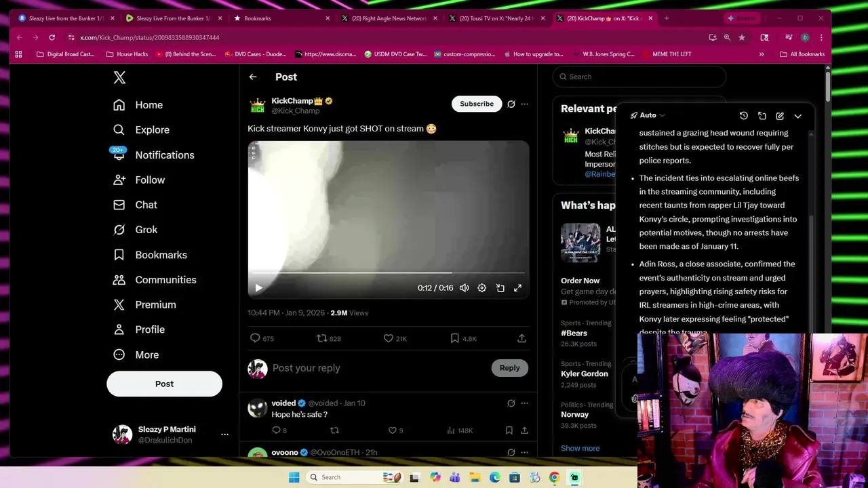This screenshot has height=488, width=868.
Task: Click the X Search box
Action: (639, 77)
